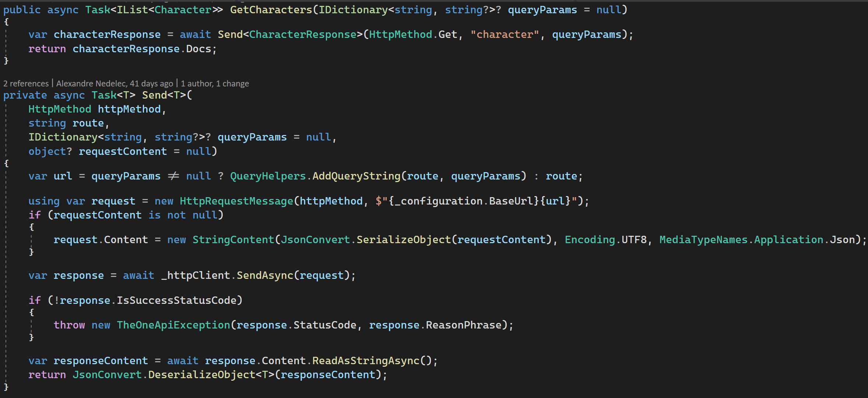868x398 pixels.
Task: Open the '2 references' CodeLens link
Action: click(x=26, y=83)
